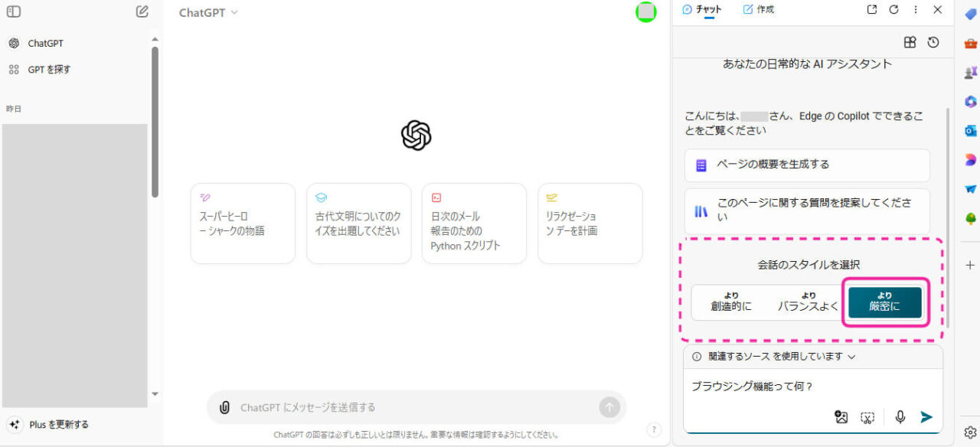Viewport: 980px width, 447px height.
Task: Expand the 関連するソースを使用しています dropdown
Action: click(x=773, y=357)
